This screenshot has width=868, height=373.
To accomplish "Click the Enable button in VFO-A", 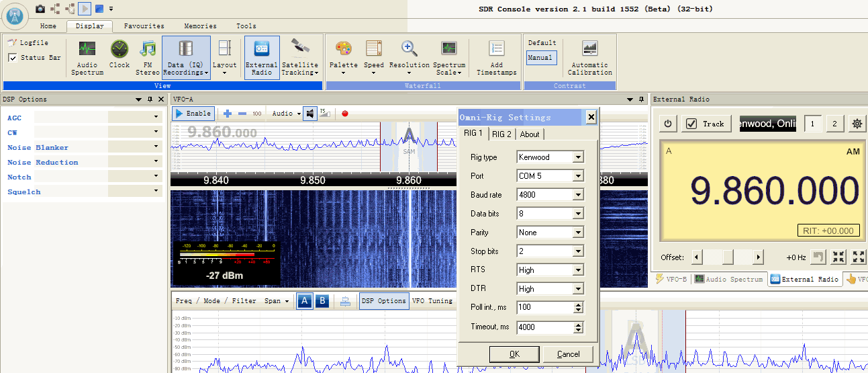I will (193, 114).
